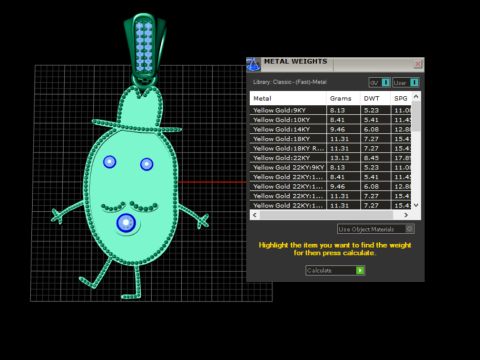Screen dimensions: 480x360
Task: Click the Use Object Materials gear icon
Action: pos(410,229)
